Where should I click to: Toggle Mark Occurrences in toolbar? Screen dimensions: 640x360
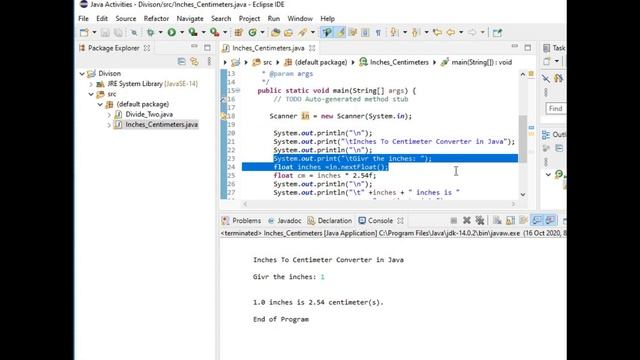pyautogui.click(x=340, y=33)
